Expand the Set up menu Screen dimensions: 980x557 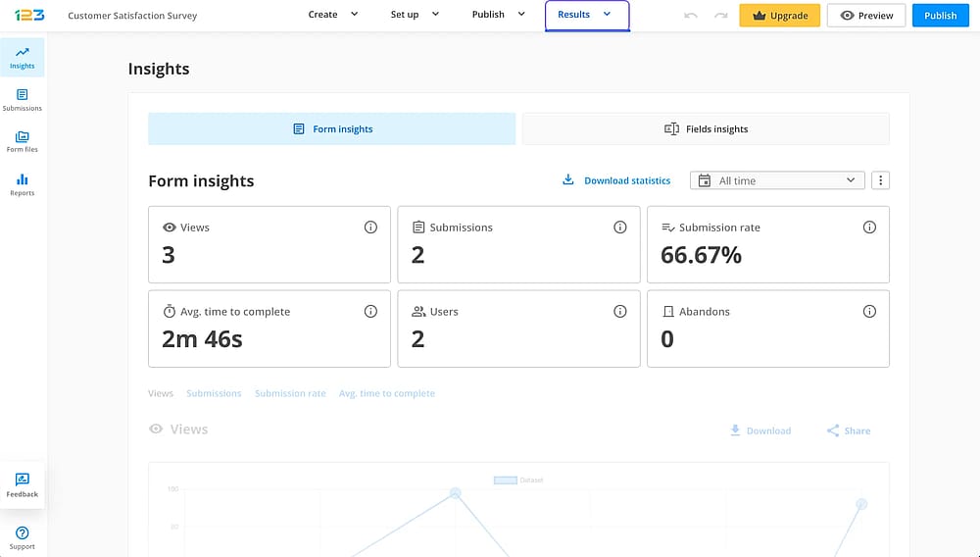tap(415, 15)
